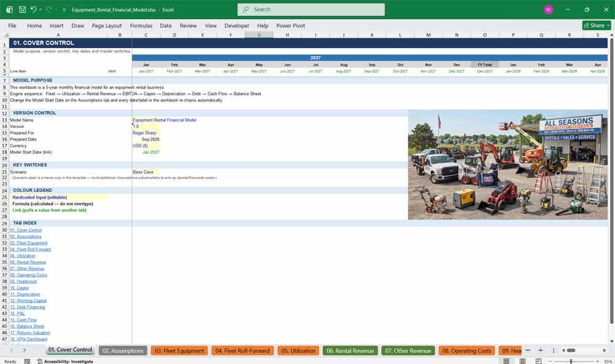
Task: Open the Page Layout ribbon tab
Action: 106,25
